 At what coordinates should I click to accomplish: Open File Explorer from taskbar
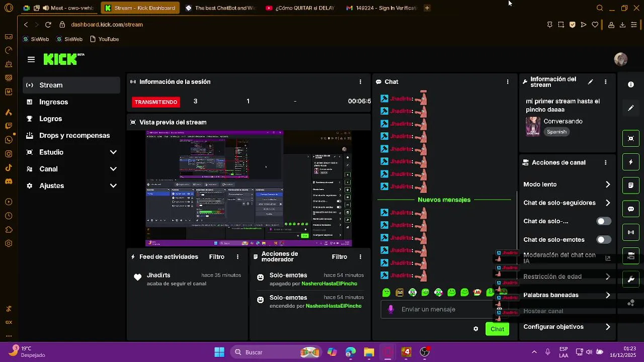click(369, 352)
